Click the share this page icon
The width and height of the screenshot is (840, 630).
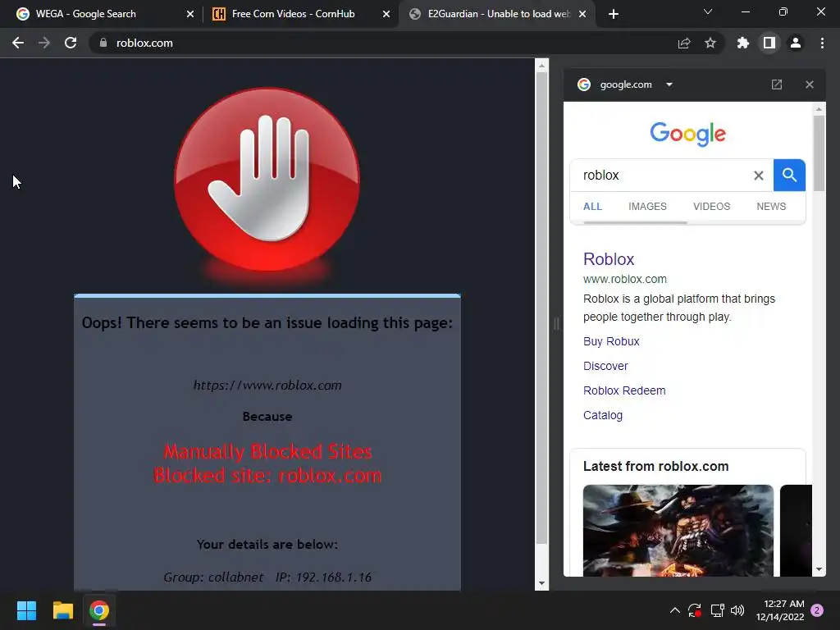point(684,43)
